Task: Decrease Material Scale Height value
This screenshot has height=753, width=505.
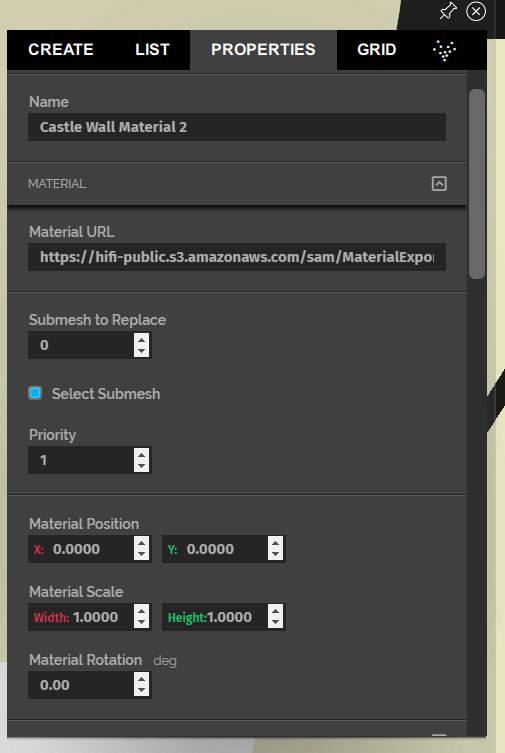Action: [275, 622]
